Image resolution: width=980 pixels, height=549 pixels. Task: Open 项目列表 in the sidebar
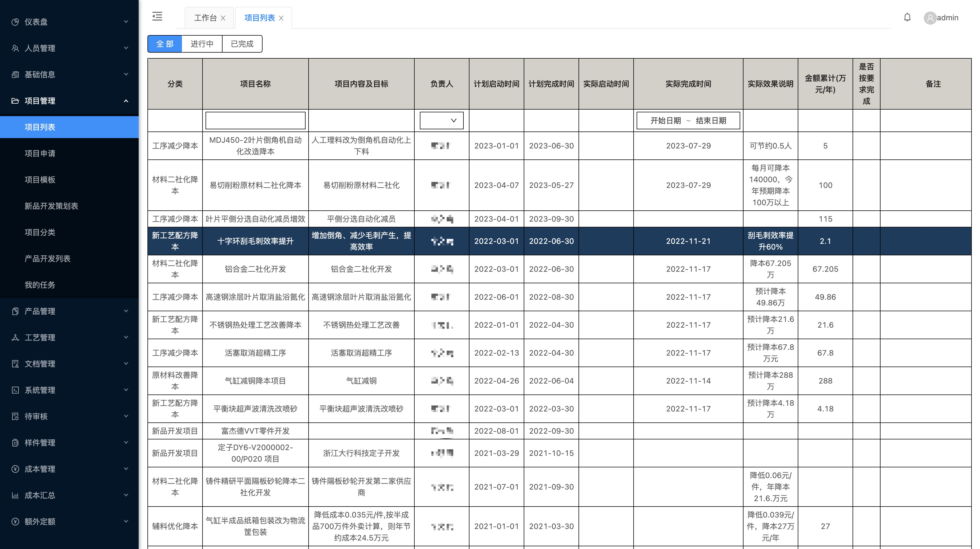[69, 127]
